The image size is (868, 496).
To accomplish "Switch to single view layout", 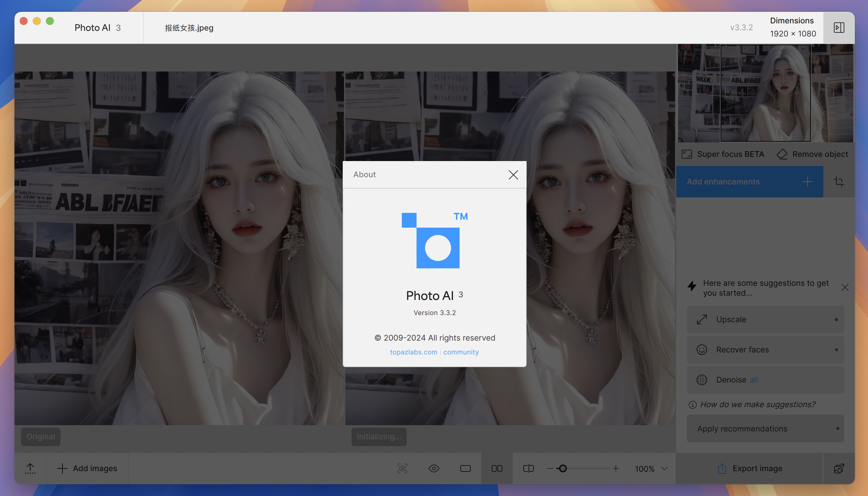I will 466,469.
